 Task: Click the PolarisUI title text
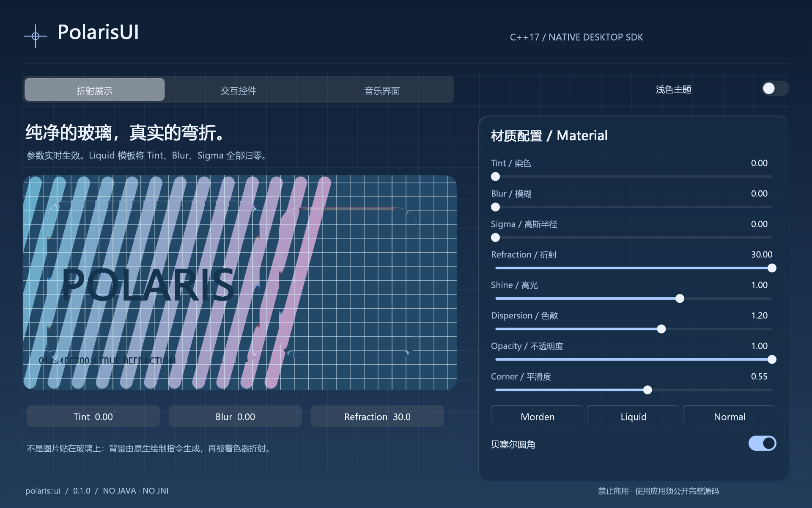click(x=98, y=32)
